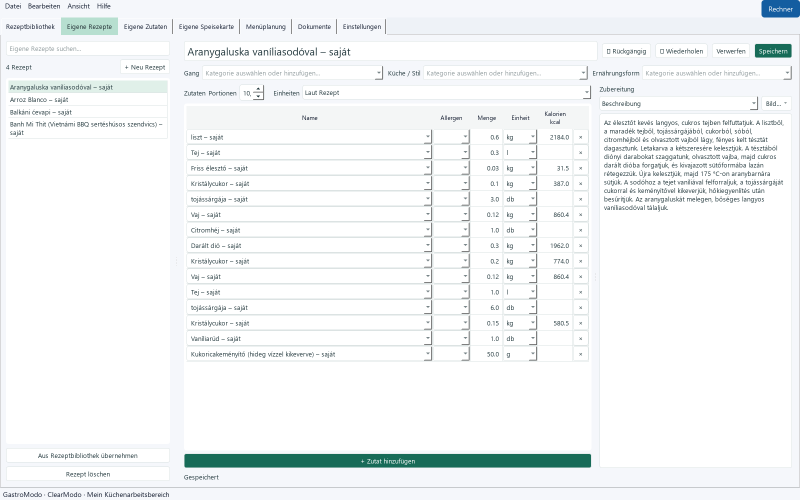800x500 pixels.
Task: Expand the name dropdown for Darált dió
Action: 428,246
